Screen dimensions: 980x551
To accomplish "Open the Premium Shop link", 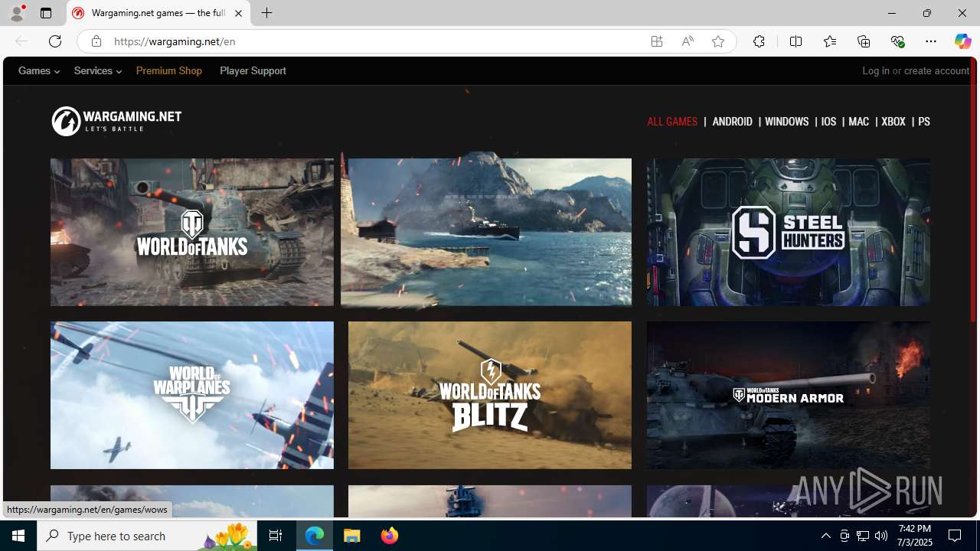I will [x=169, y=70].
